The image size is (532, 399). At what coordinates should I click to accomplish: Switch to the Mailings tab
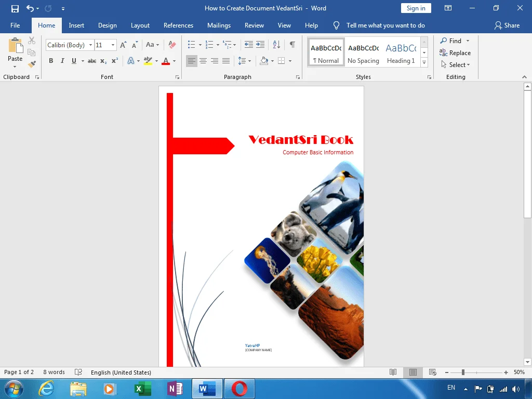click(x=219, y=25)
